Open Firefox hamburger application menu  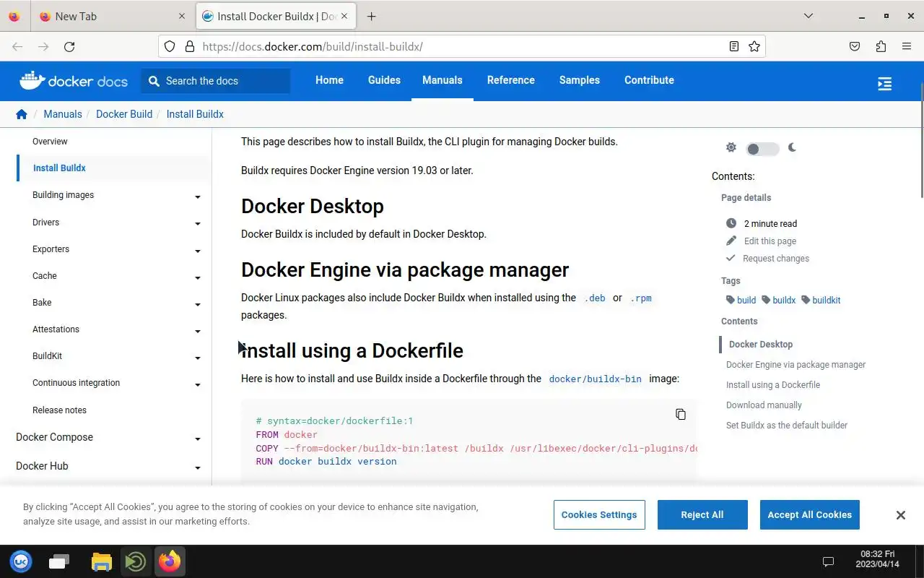coord(907,46)
